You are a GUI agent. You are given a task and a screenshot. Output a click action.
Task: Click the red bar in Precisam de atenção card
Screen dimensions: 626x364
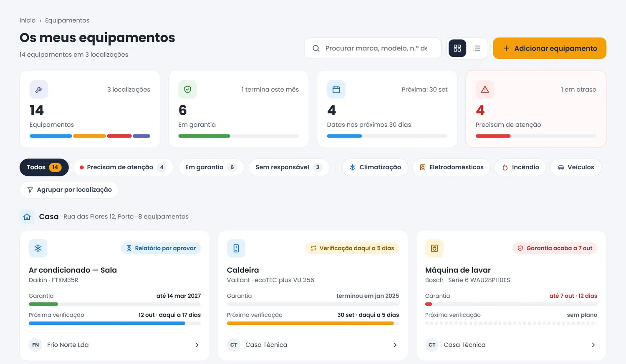click(493, 136)
